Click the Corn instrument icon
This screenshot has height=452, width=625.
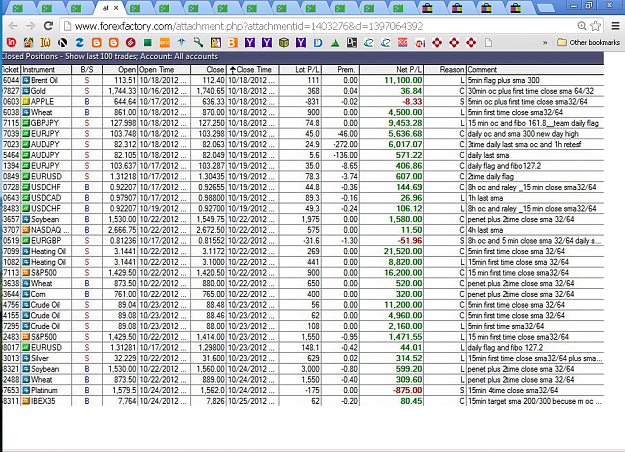tap(26, 294)
